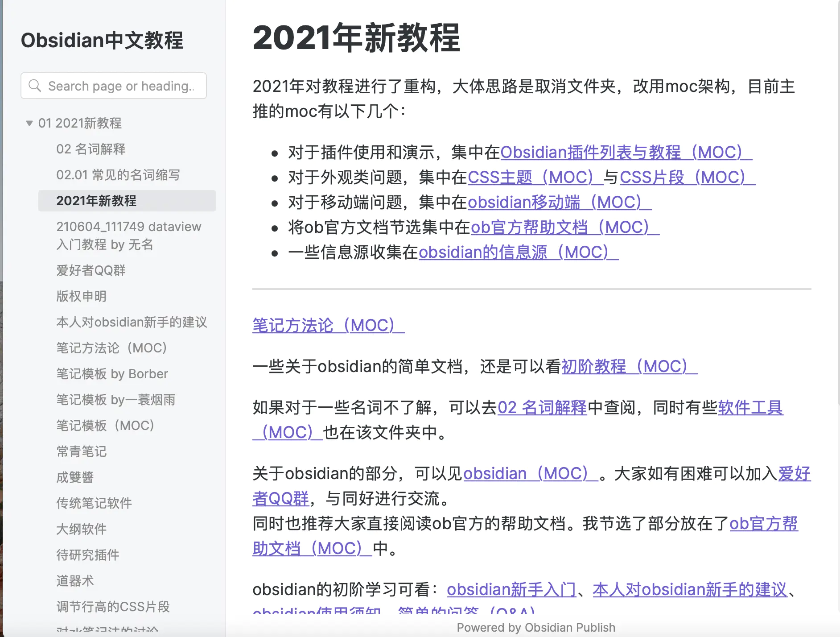This screenshot has width=840, height=637.
Task: Open 道器术 page
Action: [x=75, y=581]
